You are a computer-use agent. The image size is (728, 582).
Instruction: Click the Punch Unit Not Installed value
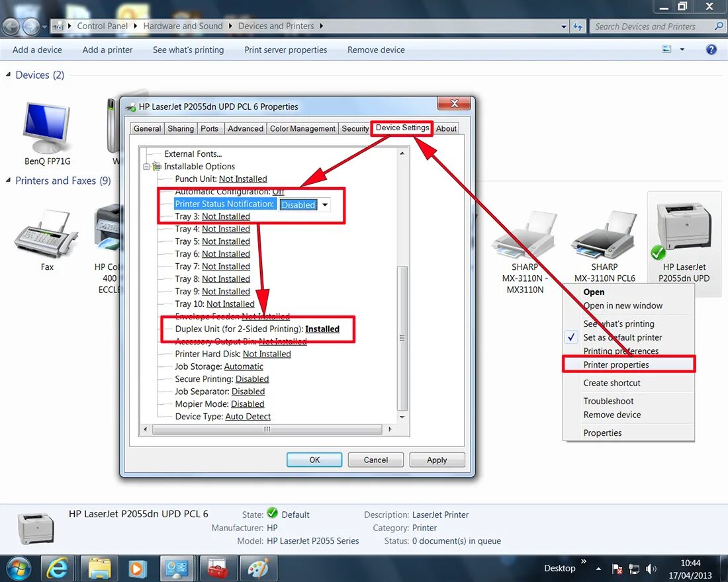tap(243, 179)
